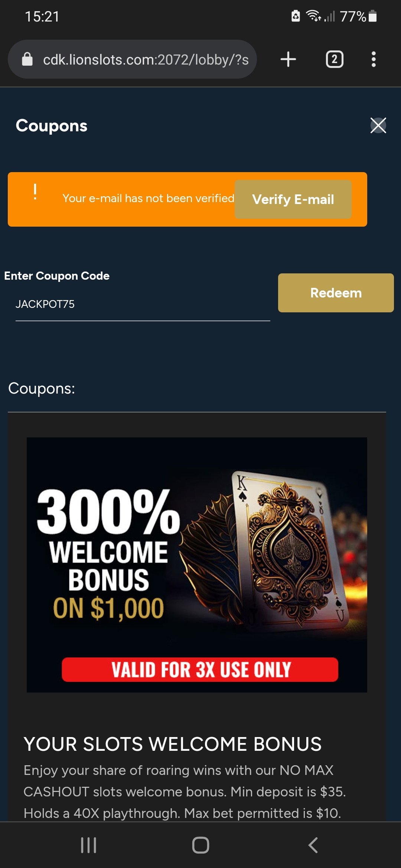The height and width of the screenshot is (868, 401).
Task: Tap the URL address bar text
Action: click(146, 59)
